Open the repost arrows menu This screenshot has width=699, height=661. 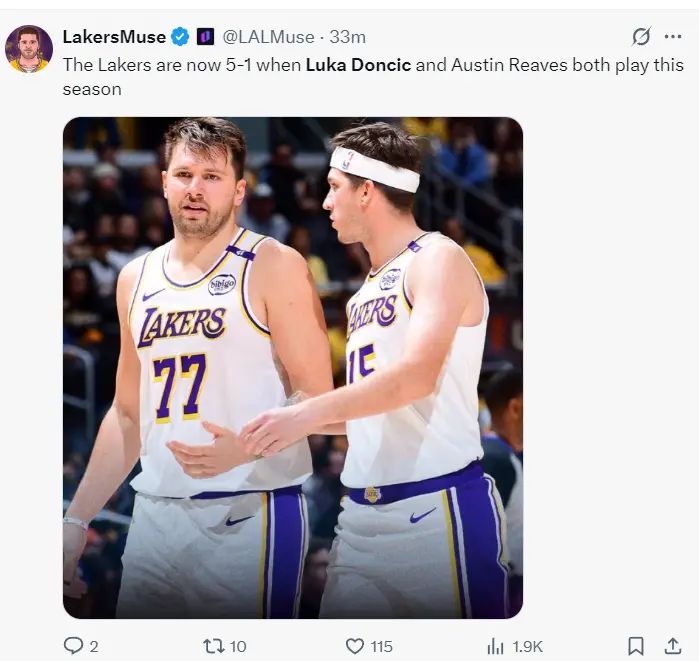click(213, 646)
